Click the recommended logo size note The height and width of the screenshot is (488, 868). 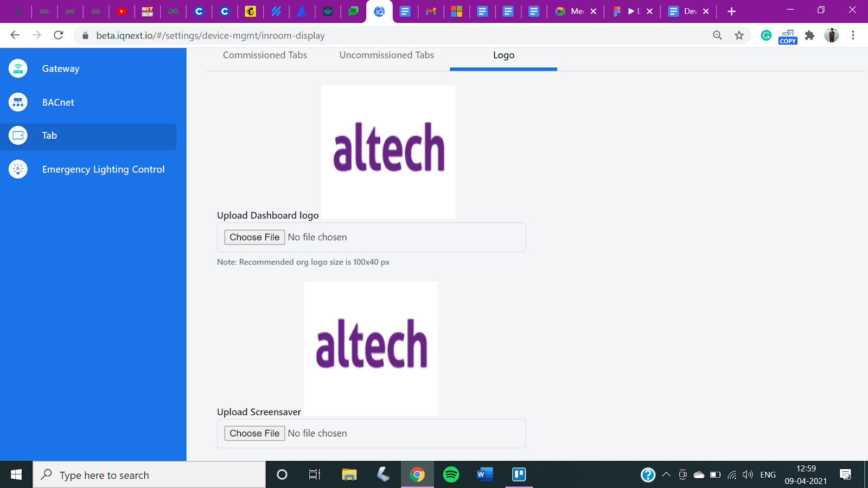pos(303,262)
